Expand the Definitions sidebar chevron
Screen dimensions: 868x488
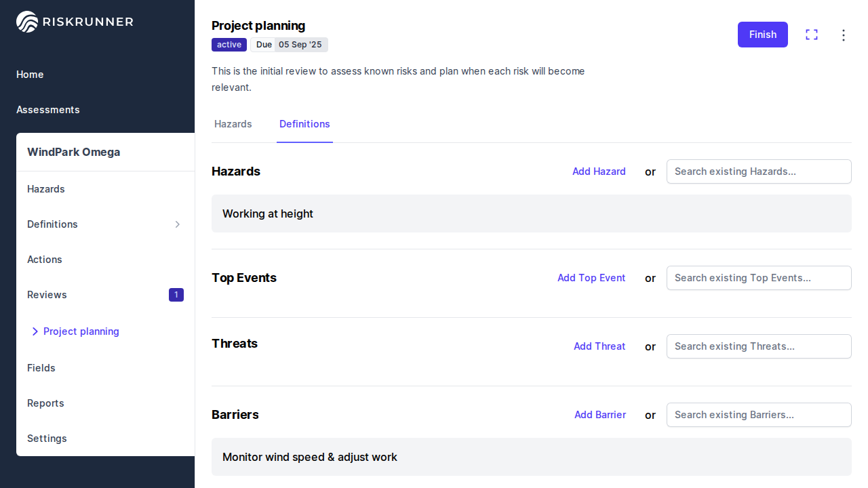pyautogui.click(x=178, y=224)
